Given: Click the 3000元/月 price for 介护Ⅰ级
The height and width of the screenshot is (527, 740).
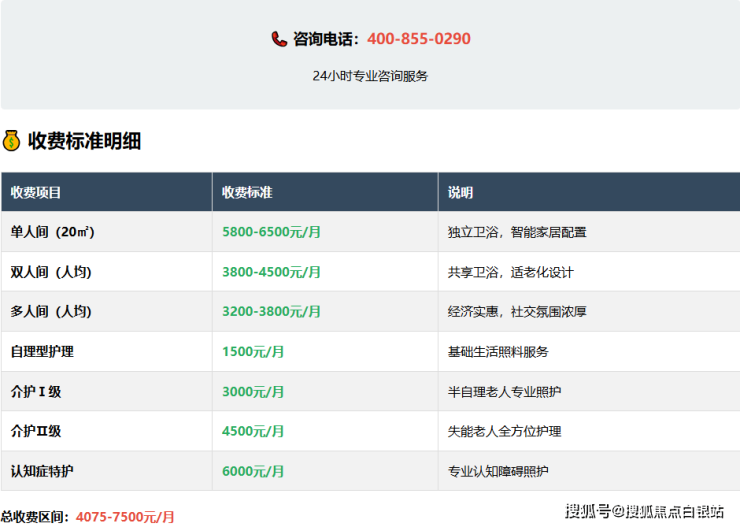Looking at the screenshot, I should click(253, 392).
